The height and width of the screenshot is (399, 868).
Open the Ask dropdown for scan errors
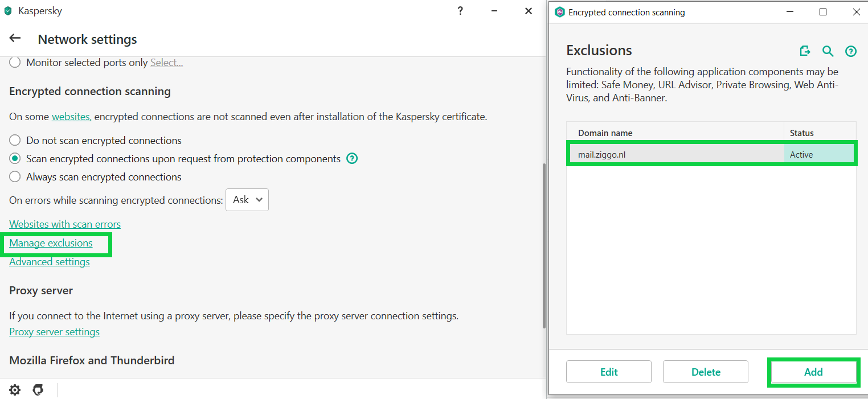(x=247, y=200)
